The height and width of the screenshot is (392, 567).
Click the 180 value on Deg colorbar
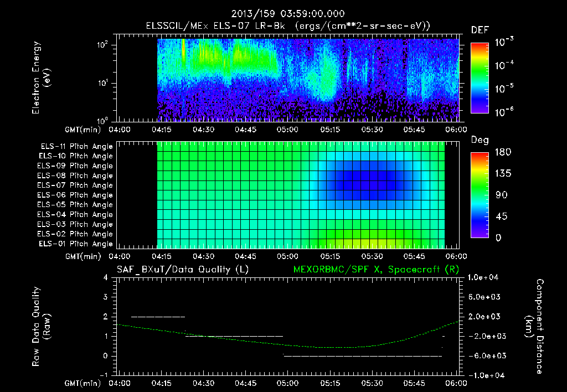(503, 152)
